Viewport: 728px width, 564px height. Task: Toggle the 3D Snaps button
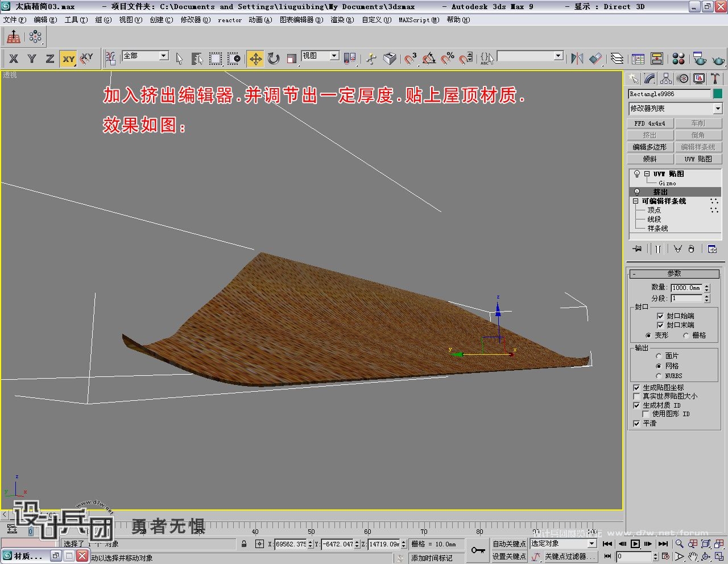410,59
